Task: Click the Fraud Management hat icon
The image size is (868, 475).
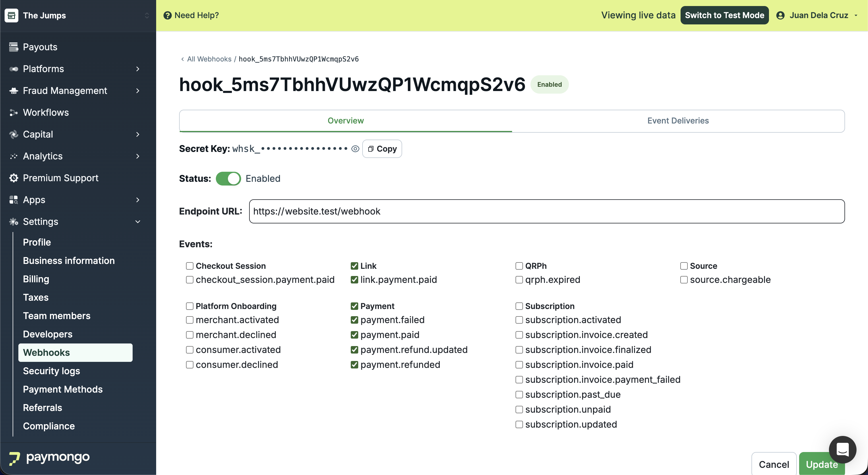Action: coord(13,91)
